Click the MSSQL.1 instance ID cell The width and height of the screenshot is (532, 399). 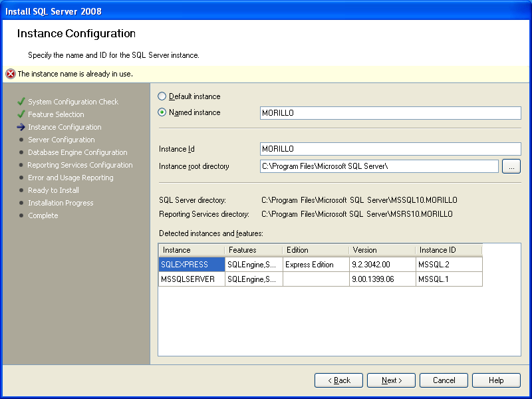pos(449,279)
